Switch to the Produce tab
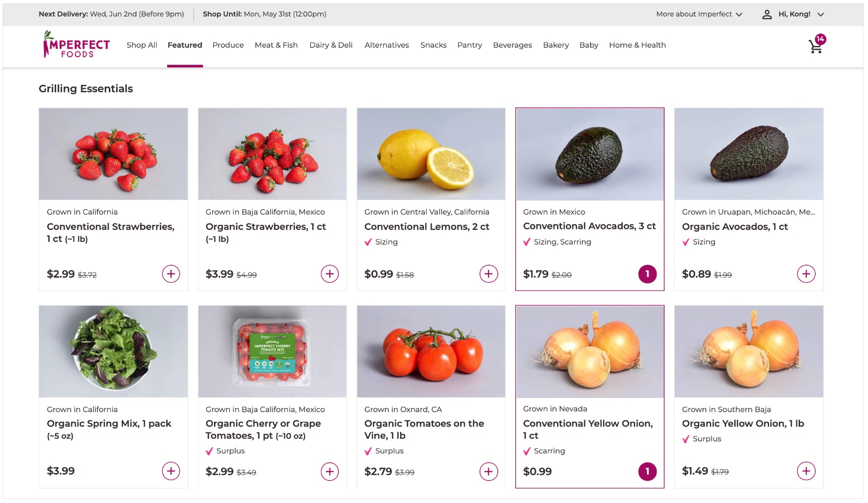This screenshot has width=868, height=503. point(228,45)
